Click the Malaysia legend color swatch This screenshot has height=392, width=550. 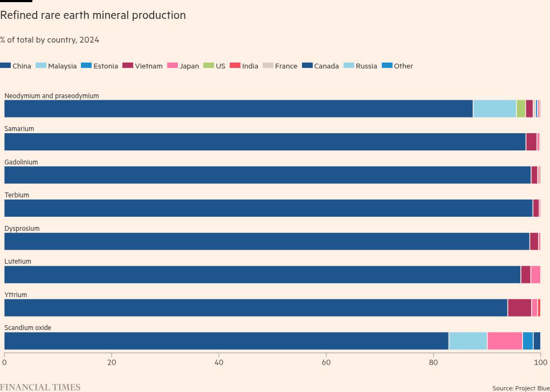pos(40,66)
